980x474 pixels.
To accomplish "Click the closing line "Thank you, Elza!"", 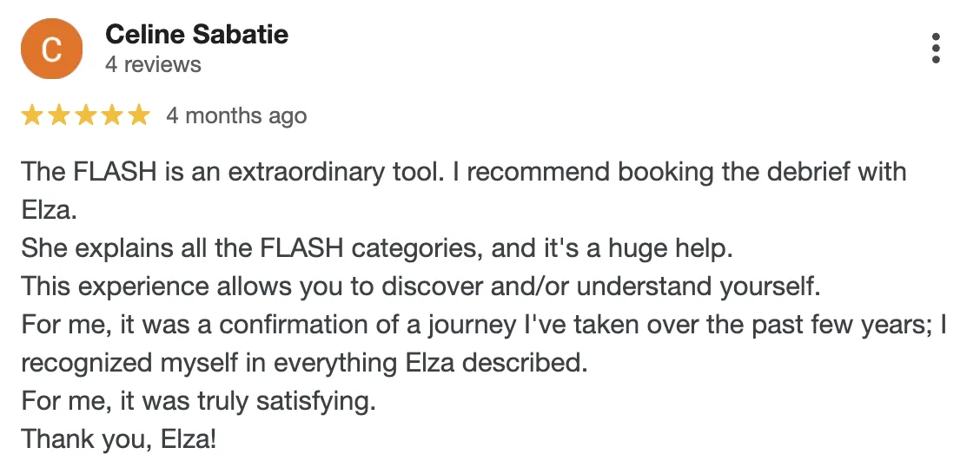I will tap(119, 439).
